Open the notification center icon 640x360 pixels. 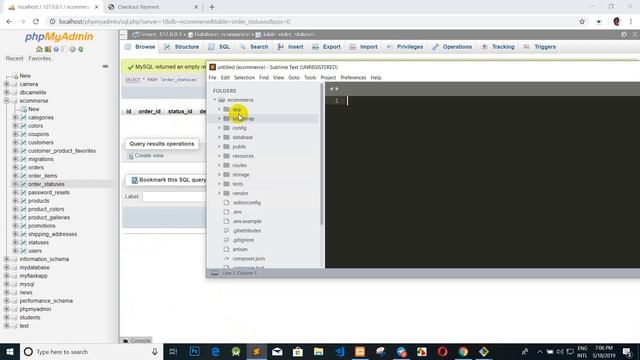click(x=627, y=351)
